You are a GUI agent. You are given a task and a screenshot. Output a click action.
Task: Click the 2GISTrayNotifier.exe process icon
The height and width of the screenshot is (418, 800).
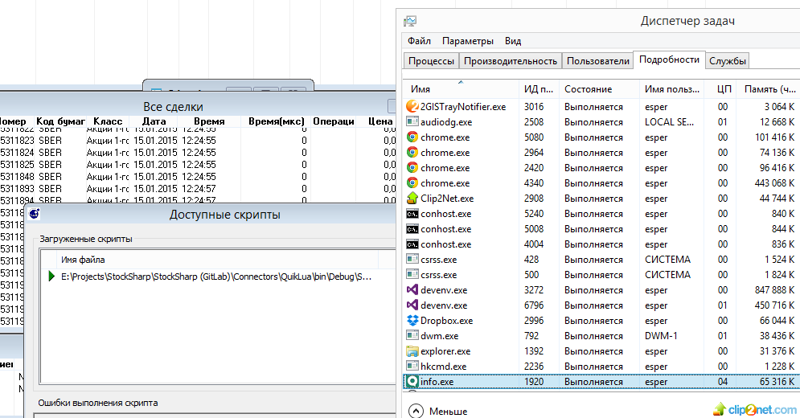click(x=413, y=106)
